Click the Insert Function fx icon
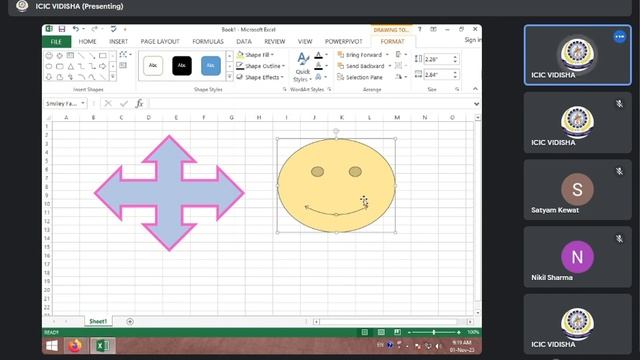The width and height of the screenshot is (640, 360). coord(139,104)
